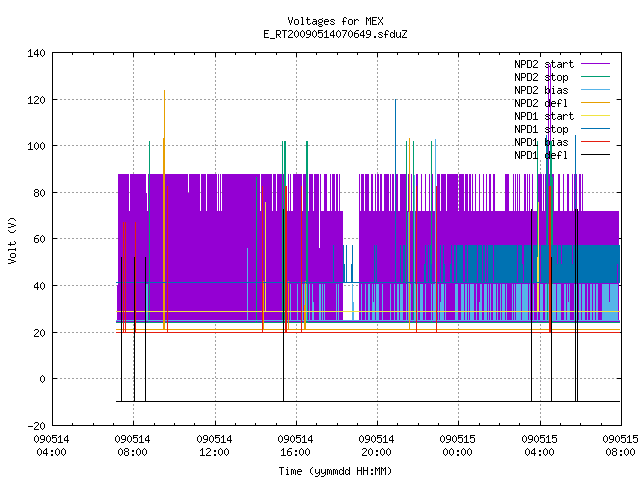Click the 090514 20:00 x-axis tick label
This screenshot has width=640, height=480.
(376, 446)
